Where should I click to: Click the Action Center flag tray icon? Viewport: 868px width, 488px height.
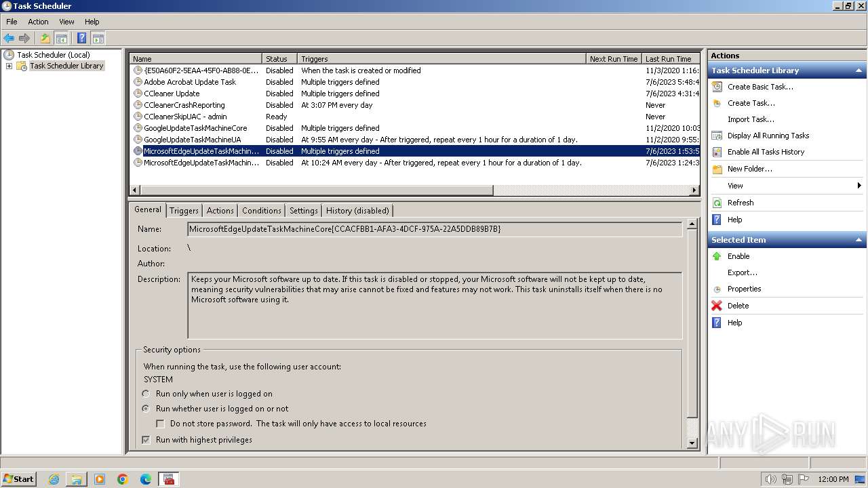(x=803, y=479)
